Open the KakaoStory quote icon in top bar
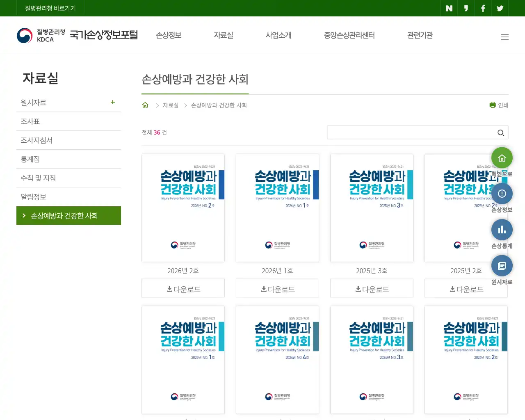The width and height of the screenshot is (525, 420). (x=466, y=8)
